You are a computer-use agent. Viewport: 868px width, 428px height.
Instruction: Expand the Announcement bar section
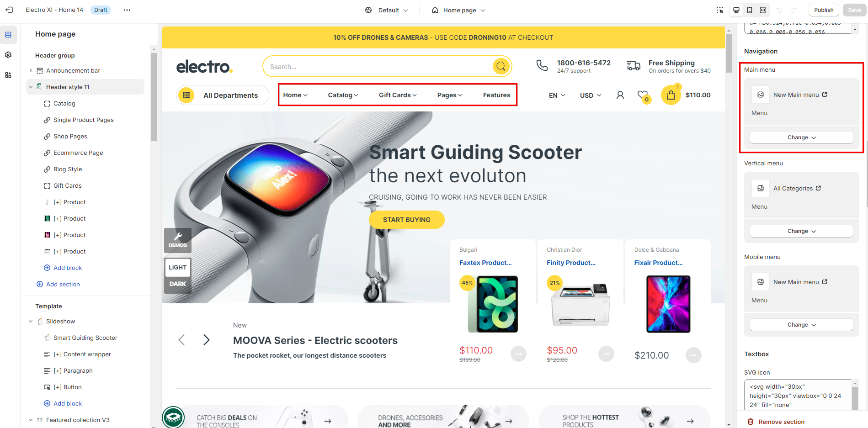31,70
